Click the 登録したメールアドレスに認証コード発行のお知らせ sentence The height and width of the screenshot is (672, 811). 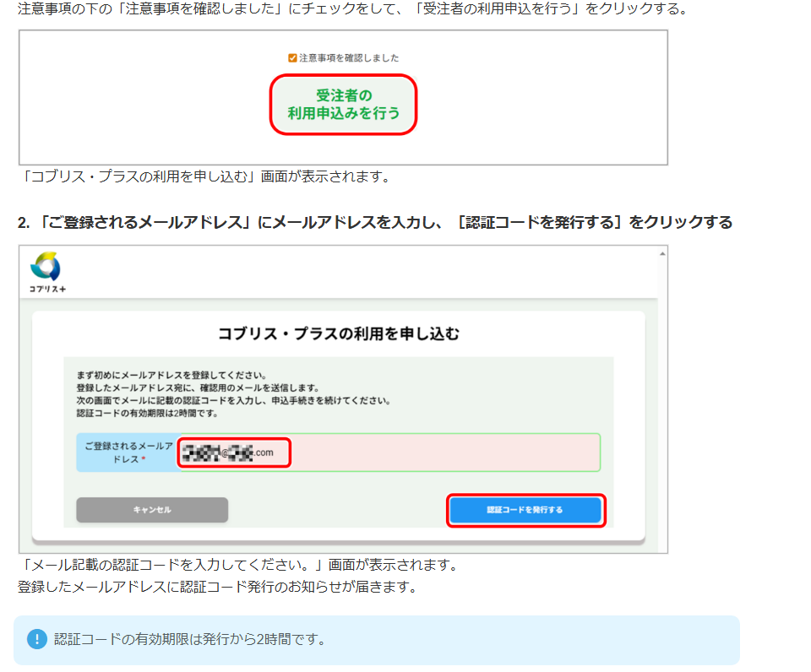[x=217, y=586]
